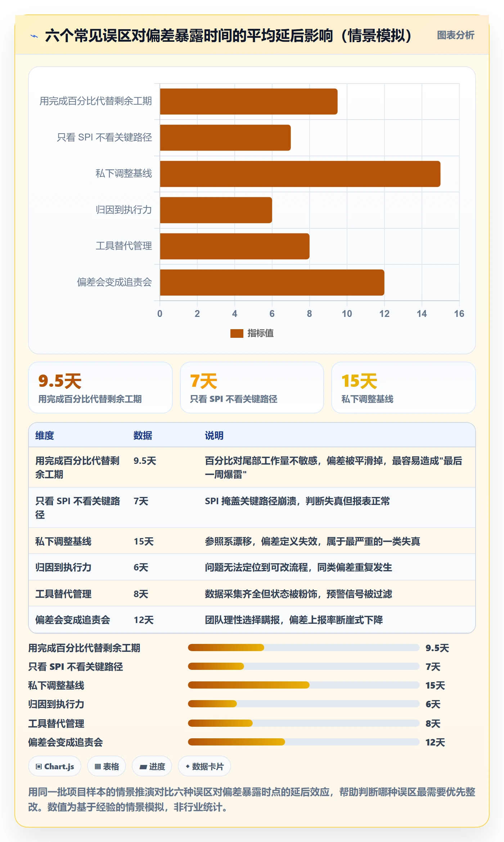Click the 15天 value beside progress bar
The image size is (504, 842).
coord(435,685)
